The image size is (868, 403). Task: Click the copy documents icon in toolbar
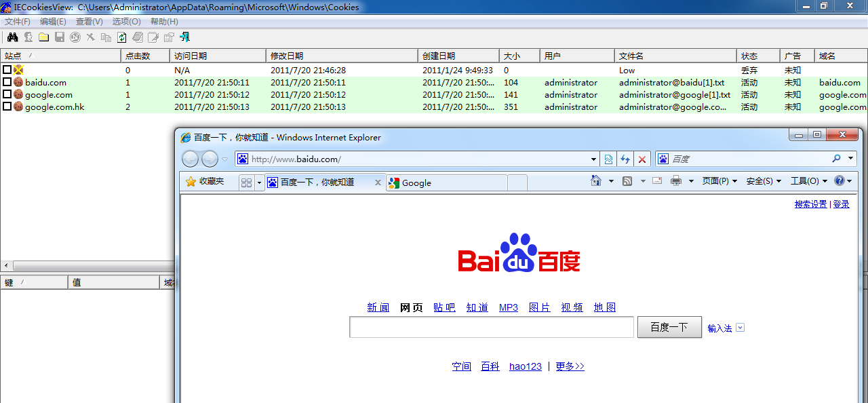106,37
